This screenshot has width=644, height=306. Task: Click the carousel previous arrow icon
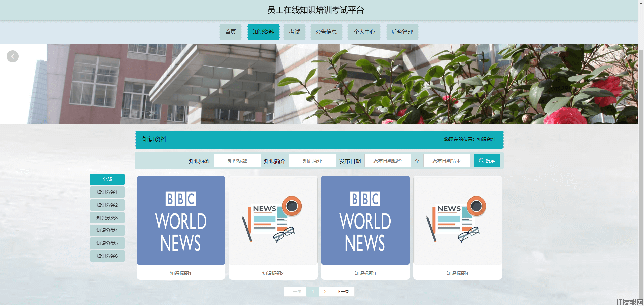pos(13,56)
